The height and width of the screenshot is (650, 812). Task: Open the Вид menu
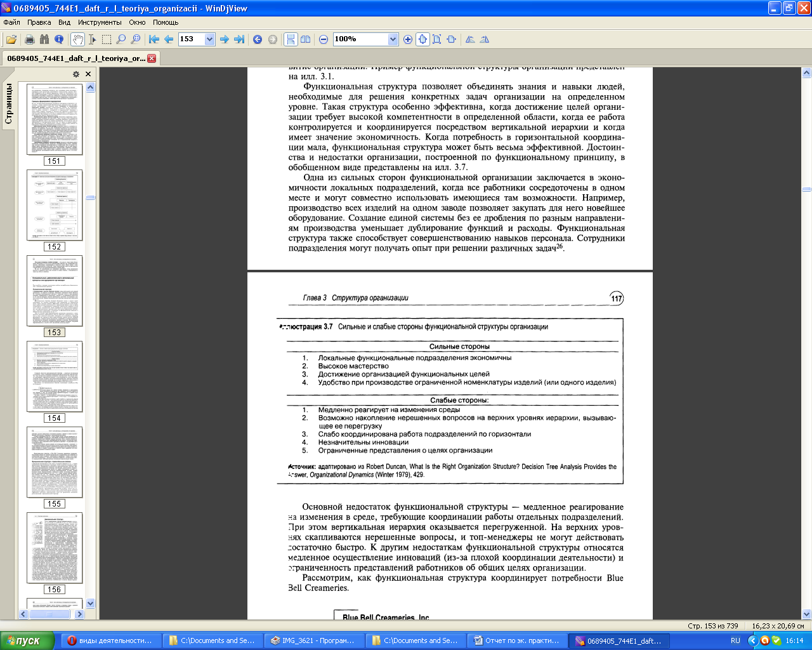65,22
